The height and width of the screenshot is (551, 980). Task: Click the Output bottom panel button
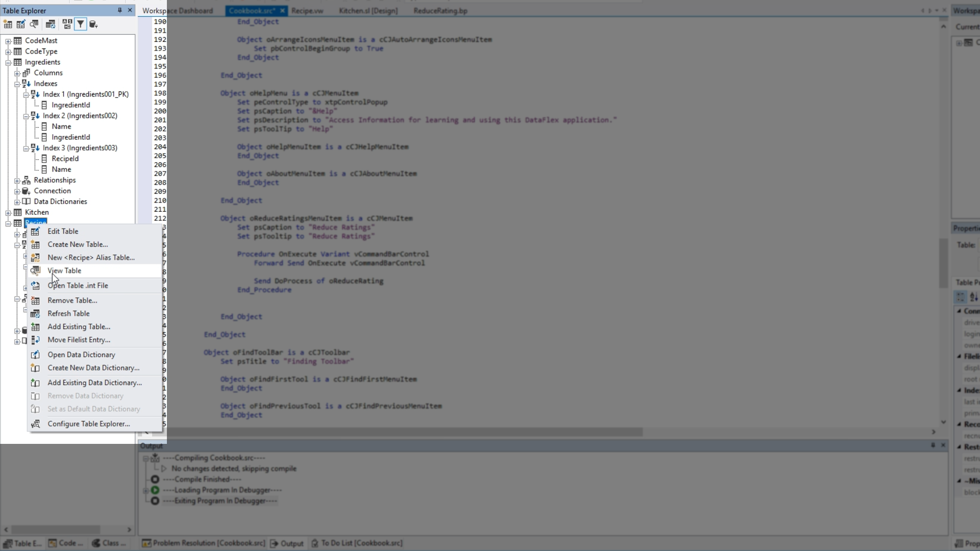point(287,543)
